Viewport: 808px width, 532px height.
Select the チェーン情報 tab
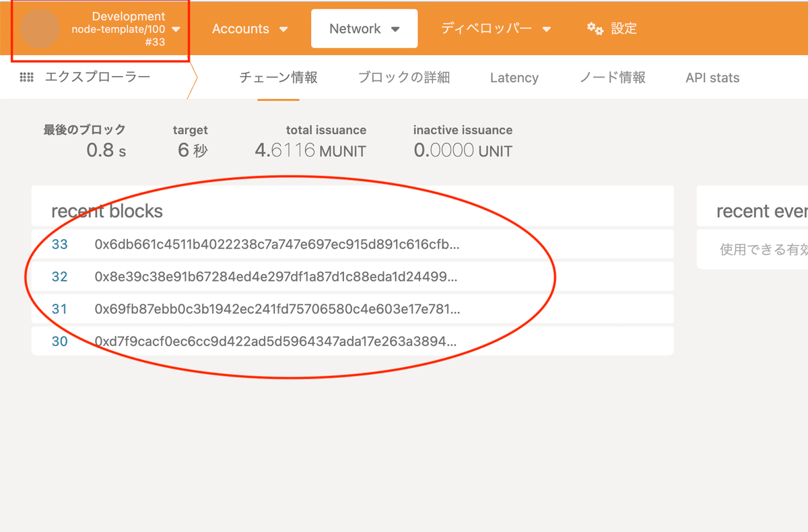click(278, 77)
